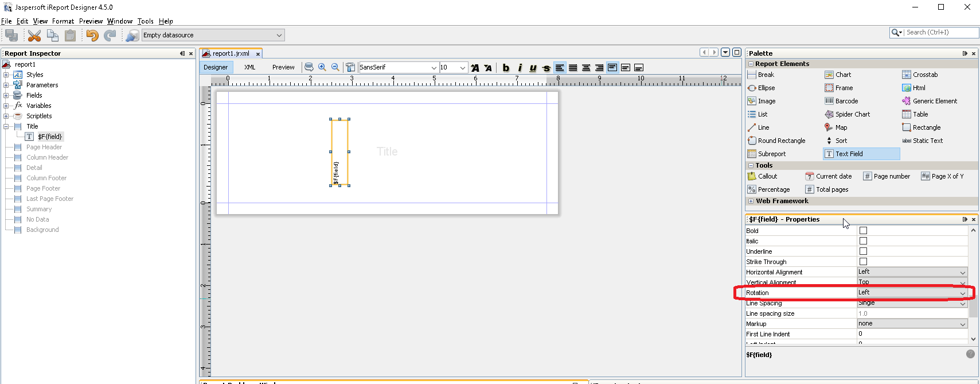Click the Zoom In magnifier icon
Image resolution: width=980 pixels, height=384 pixels.
[x=322, y=68]
